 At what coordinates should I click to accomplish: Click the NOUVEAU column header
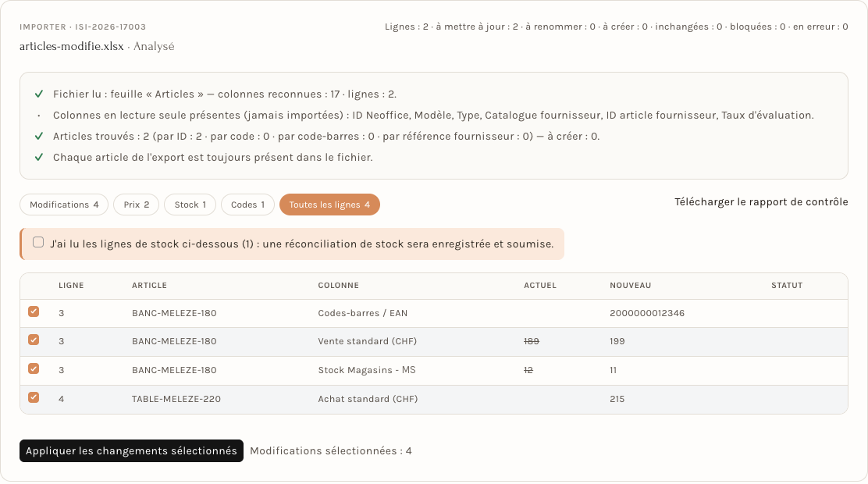click(x=631, y=285)
